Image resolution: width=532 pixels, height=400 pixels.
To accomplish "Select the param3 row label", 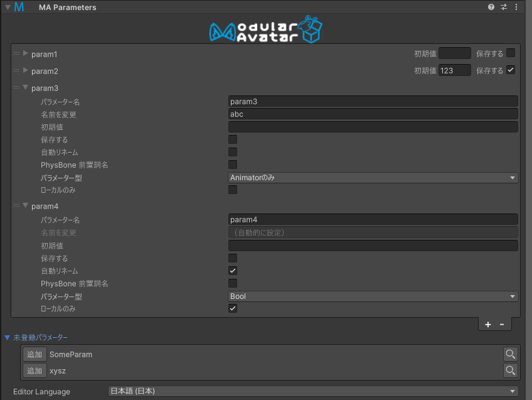I will [45, 89].
